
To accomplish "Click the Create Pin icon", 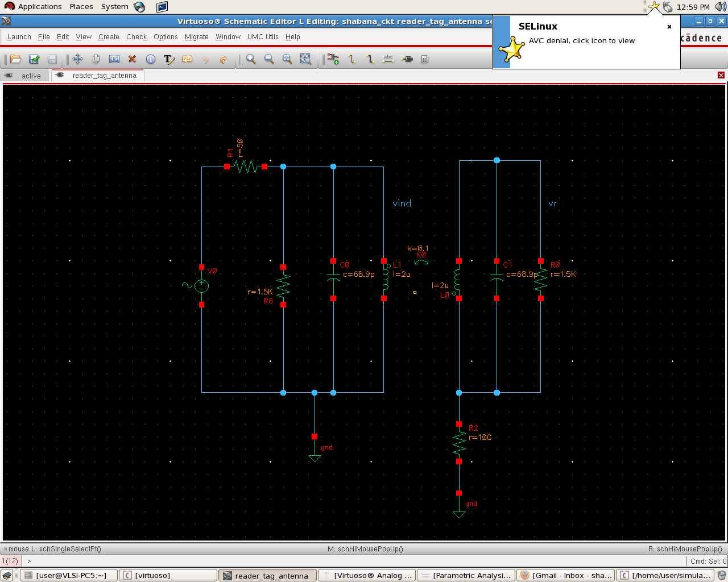I will coord(407,59).
